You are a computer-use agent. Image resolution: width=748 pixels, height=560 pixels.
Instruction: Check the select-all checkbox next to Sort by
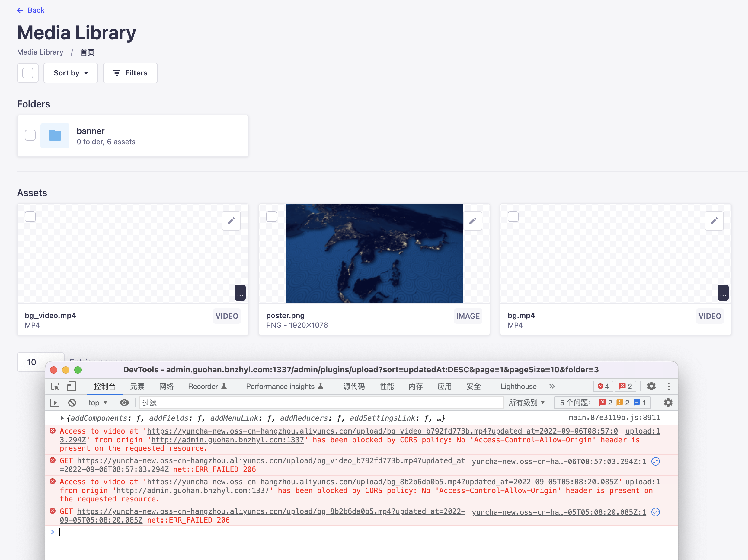(28, 73)
